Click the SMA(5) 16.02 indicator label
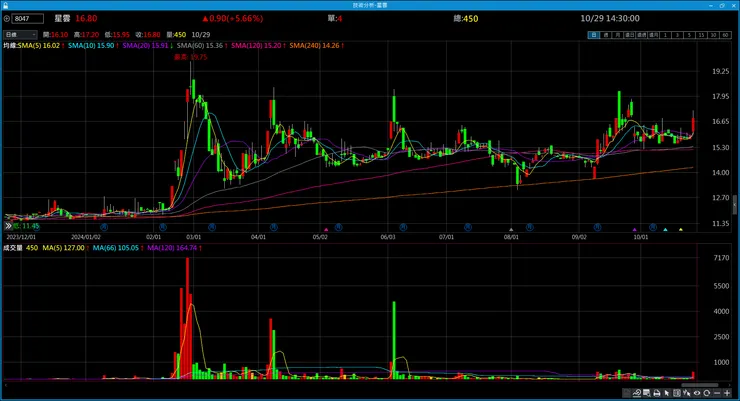 point(41,46)
